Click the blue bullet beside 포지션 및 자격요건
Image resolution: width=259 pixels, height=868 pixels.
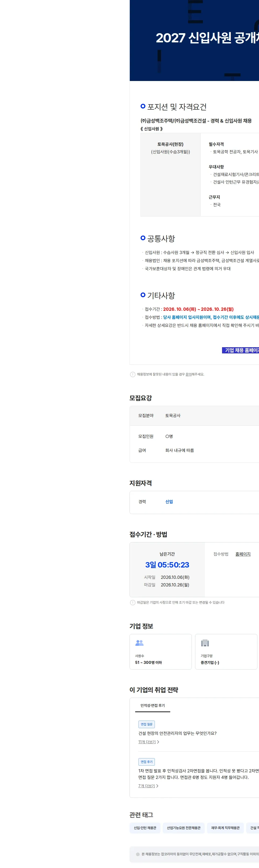[x=143, y=106]
